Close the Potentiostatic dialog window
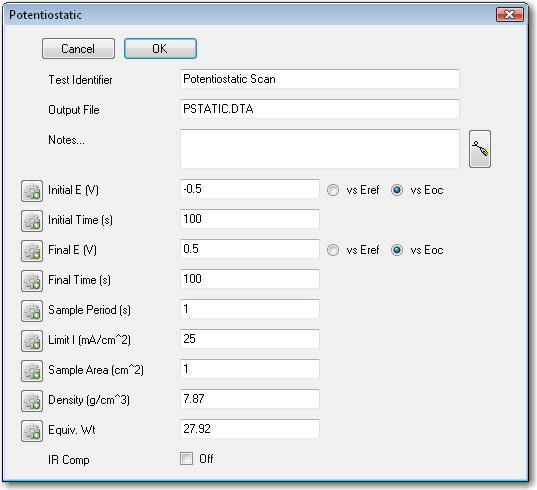This screenshot has height=490, width=537. [x=510, y=15]
